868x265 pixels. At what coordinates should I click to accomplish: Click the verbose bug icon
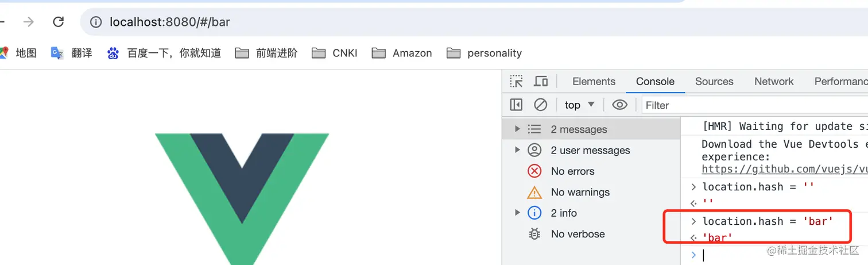point(534,234)
